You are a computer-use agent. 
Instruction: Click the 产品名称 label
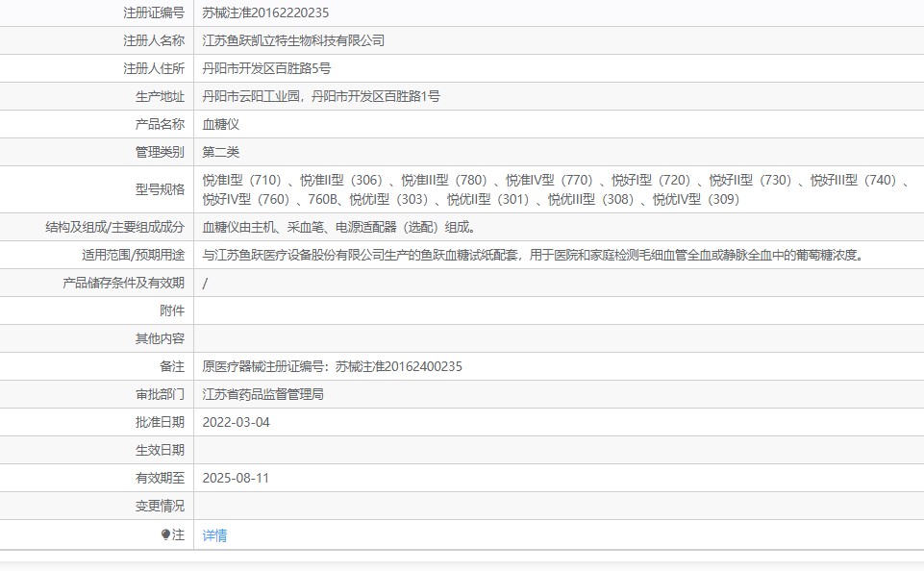[160, 124]
